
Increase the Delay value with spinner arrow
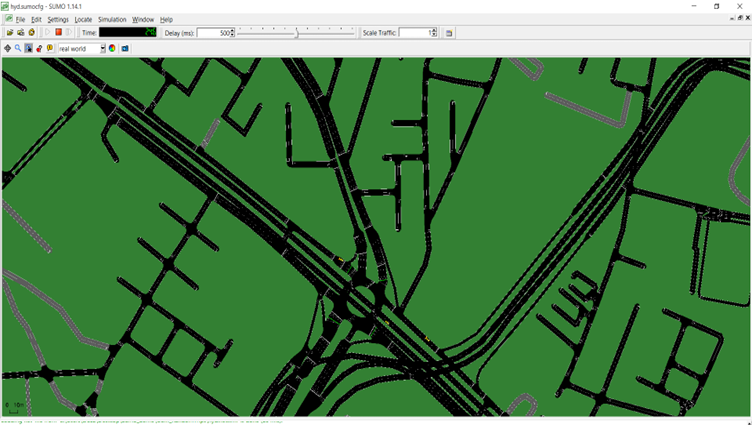point(233,31)
